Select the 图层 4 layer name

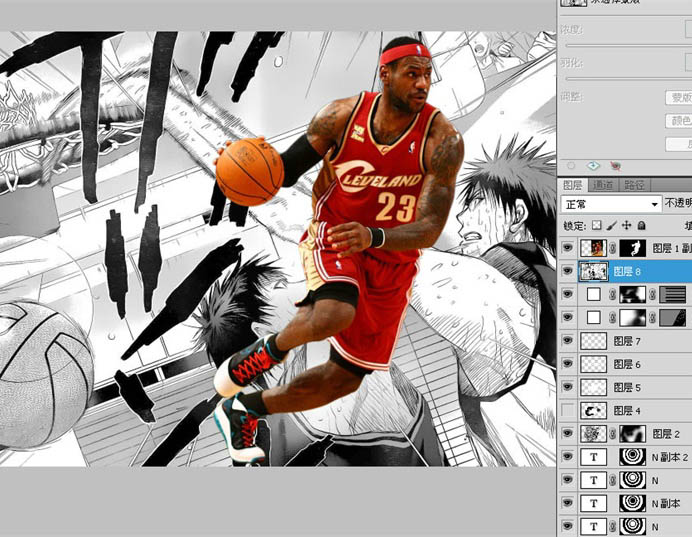point(627,411)
